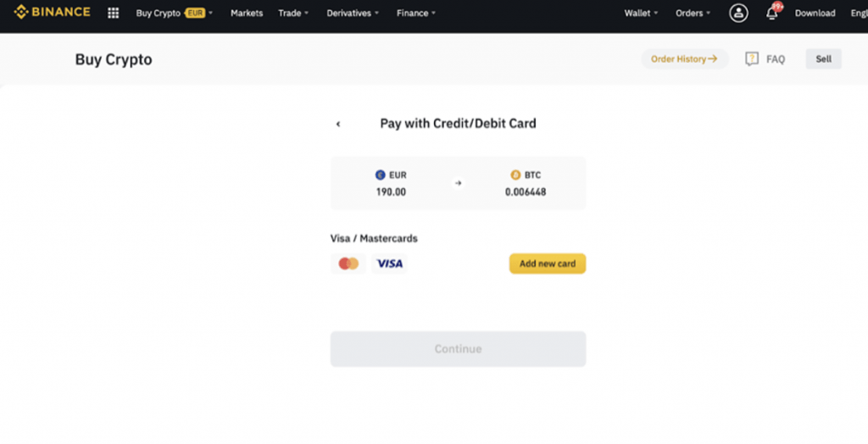The height and width of the screenshot is (444, 868).
Task: Expand the Wallet dropdown
Action: point(641,14)
